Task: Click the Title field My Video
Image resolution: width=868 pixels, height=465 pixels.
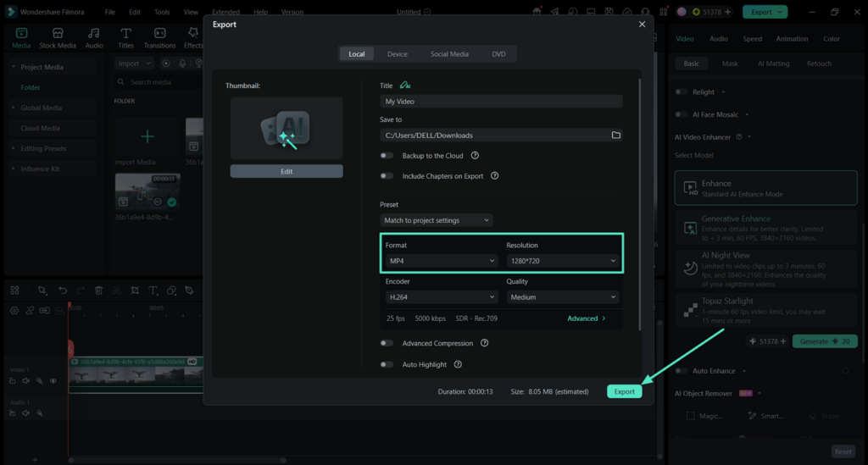Action: 501,101
